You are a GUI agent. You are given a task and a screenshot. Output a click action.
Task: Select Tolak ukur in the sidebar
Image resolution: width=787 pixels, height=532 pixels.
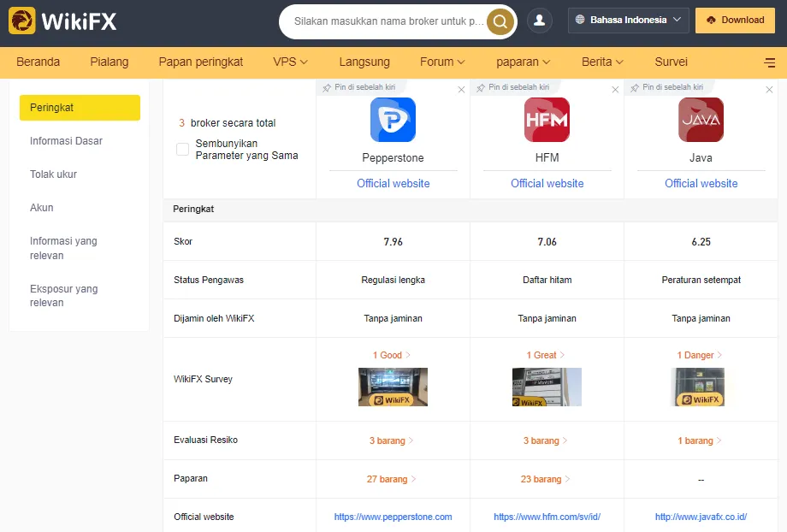click(53, 174)
